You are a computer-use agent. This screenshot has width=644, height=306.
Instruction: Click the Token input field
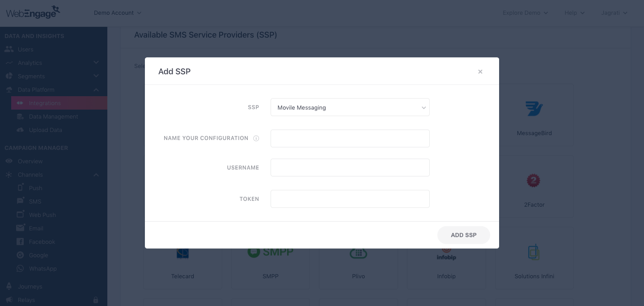[x=350, y=199]
